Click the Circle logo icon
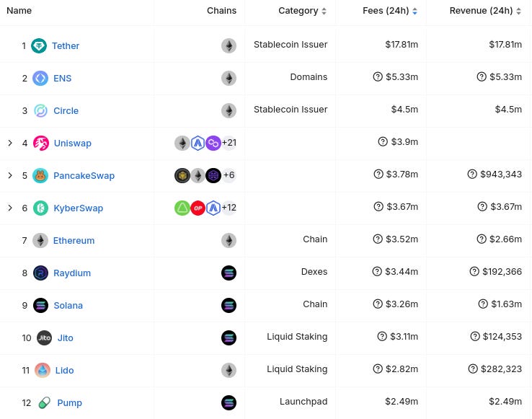The image size is (532, 419). [x=40, y=110]
